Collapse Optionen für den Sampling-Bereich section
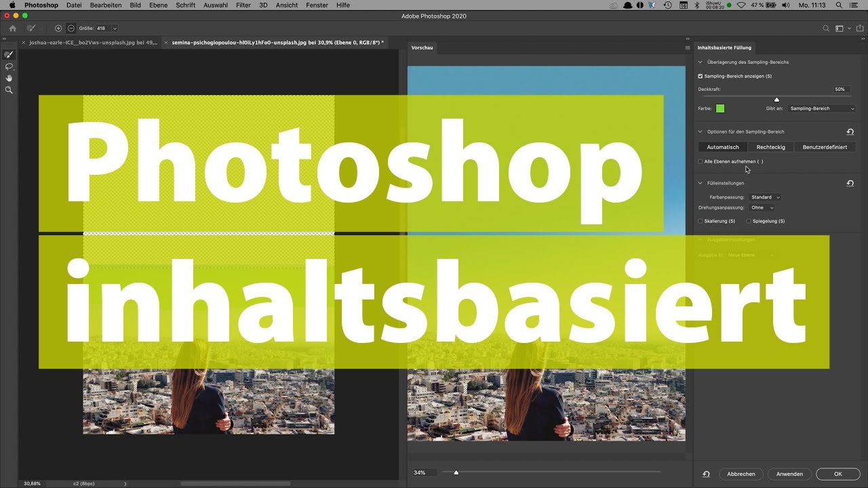This screenshot has width=868, height=488. pos(701,131)
